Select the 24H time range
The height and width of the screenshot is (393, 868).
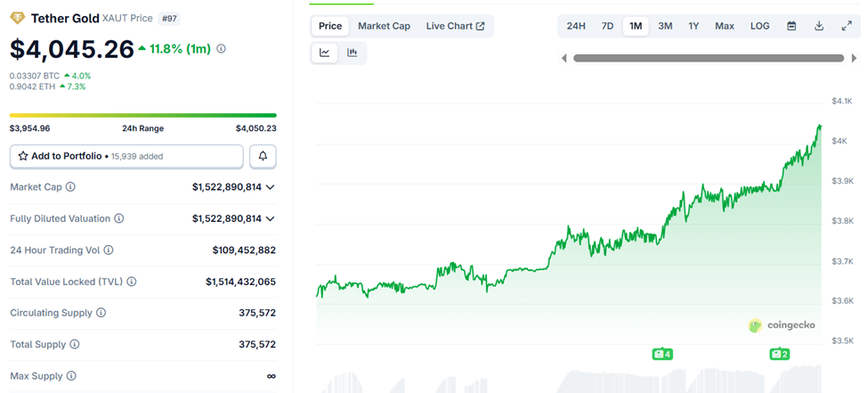[576, 26]
